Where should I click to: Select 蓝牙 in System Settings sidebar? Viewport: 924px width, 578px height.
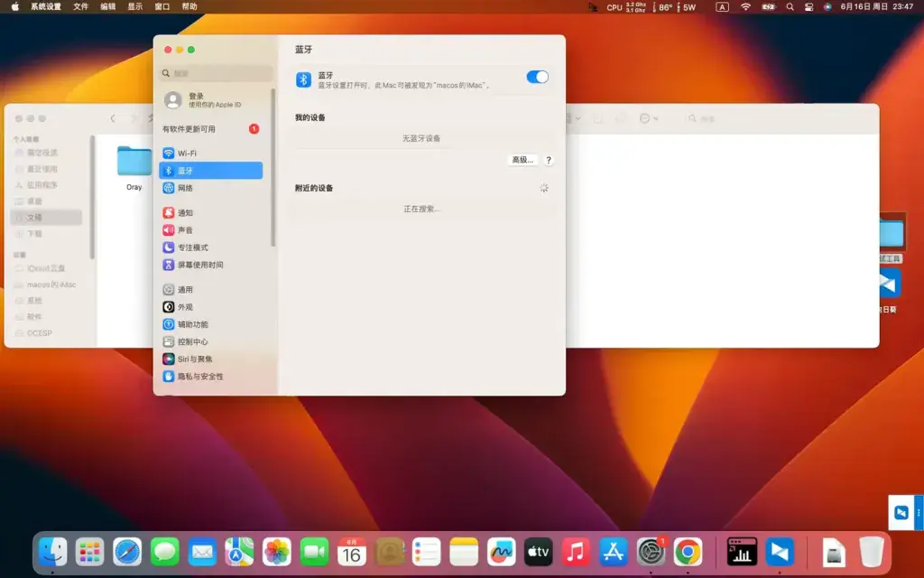click(x=210, y=171)
